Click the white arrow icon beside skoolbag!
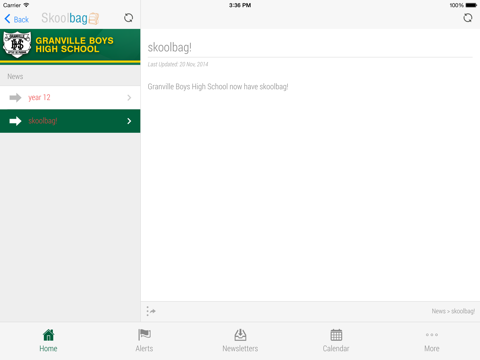This screenshot has width=480, height=360. pos(15,121)
